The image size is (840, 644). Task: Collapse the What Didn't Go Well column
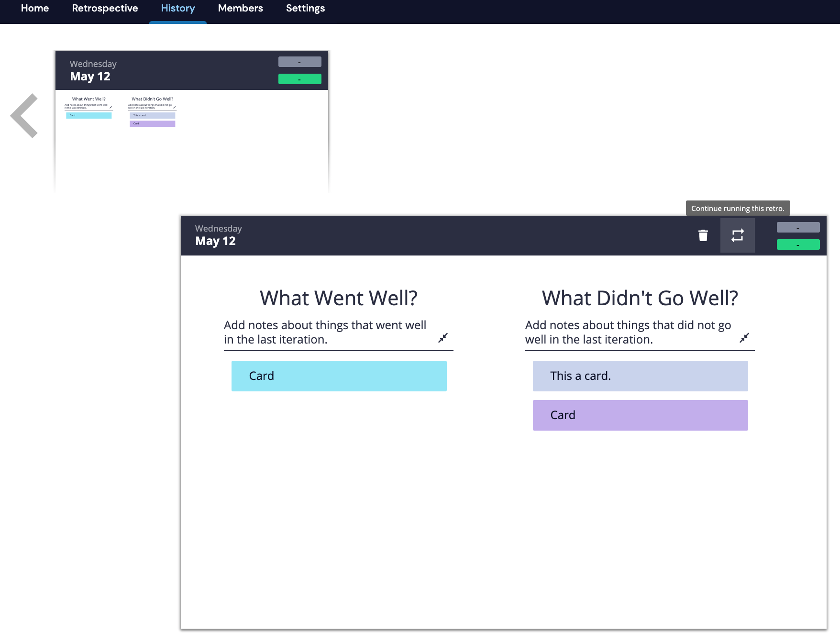(744, 338)
